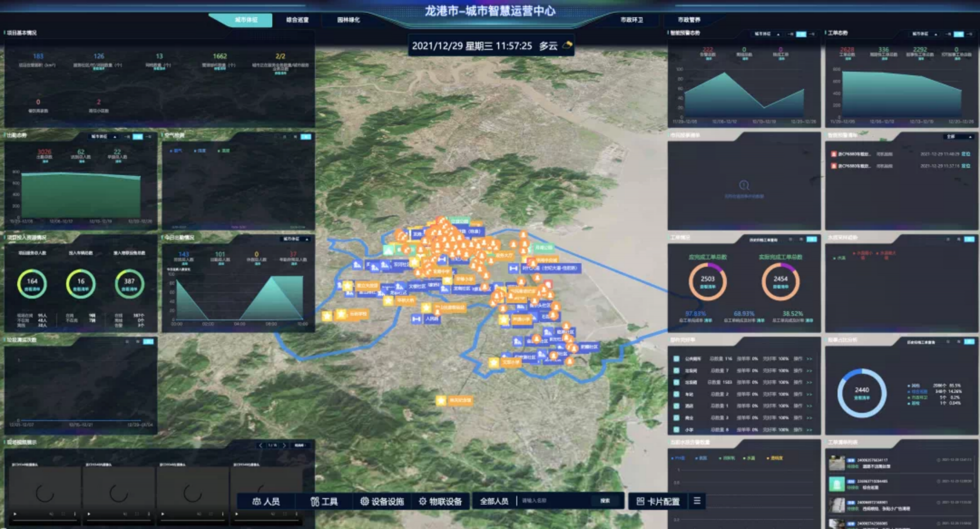Play the third video feed
This screenshot has width=980, height=529.
point(163,514)
